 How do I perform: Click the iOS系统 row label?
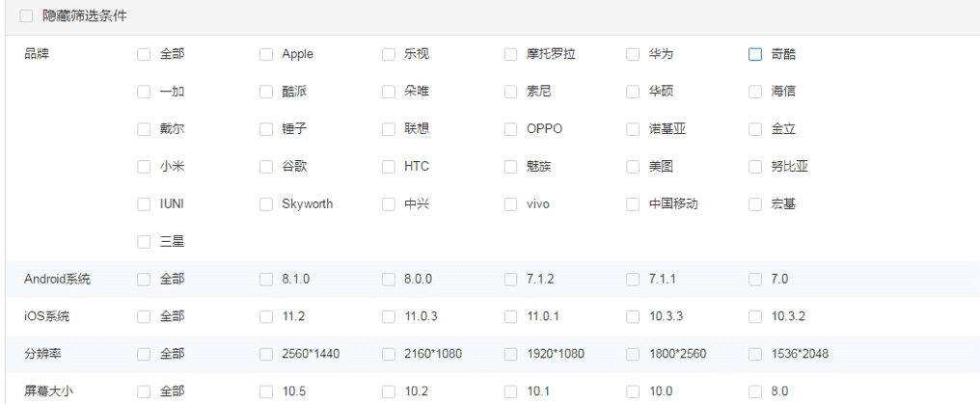pyautogui.click(x=47, y=316)
